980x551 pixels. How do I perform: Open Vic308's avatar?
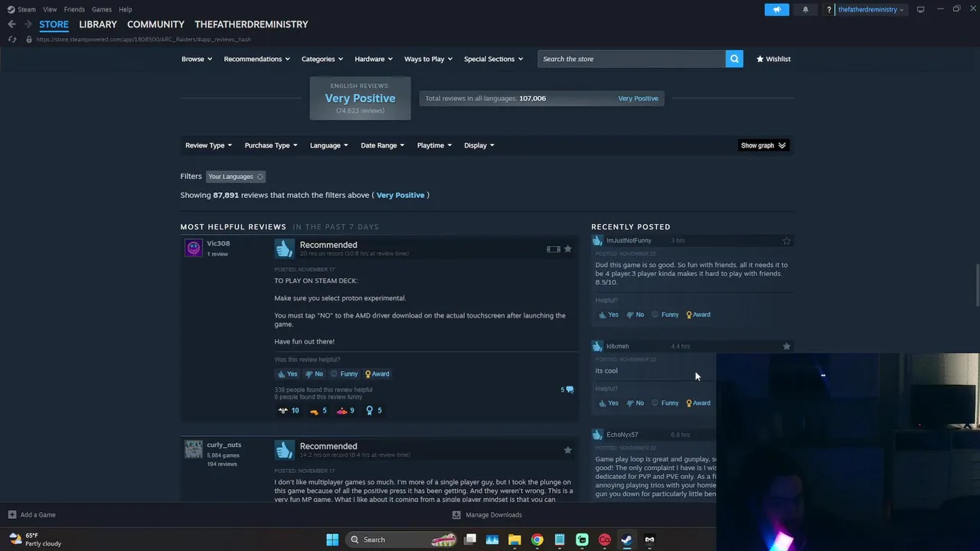tap(194, 248)
